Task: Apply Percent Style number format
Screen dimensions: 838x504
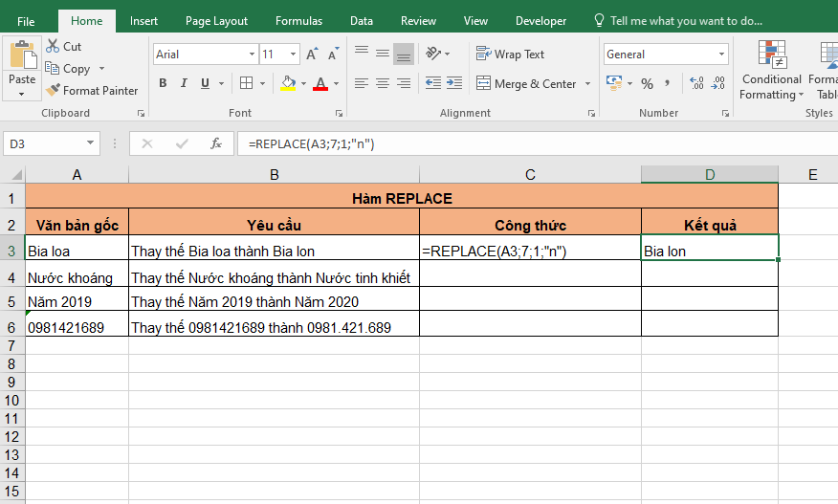Action: coord(648,84)
